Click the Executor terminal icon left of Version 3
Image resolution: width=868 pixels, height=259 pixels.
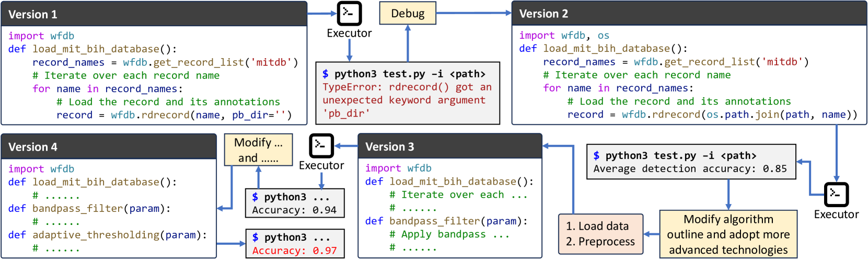click(x=321, y=145)
